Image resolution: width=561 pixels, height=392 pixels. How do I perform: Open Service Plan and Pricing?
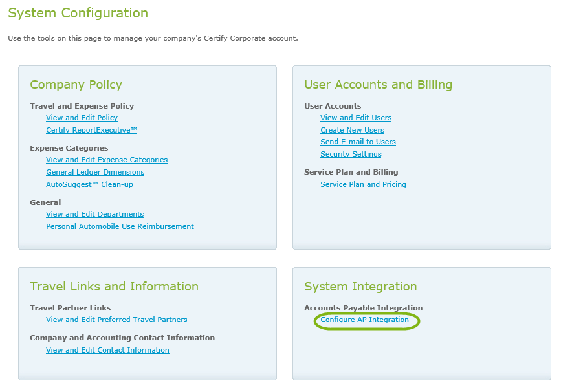pyautogui.click(x=363, y=184)
